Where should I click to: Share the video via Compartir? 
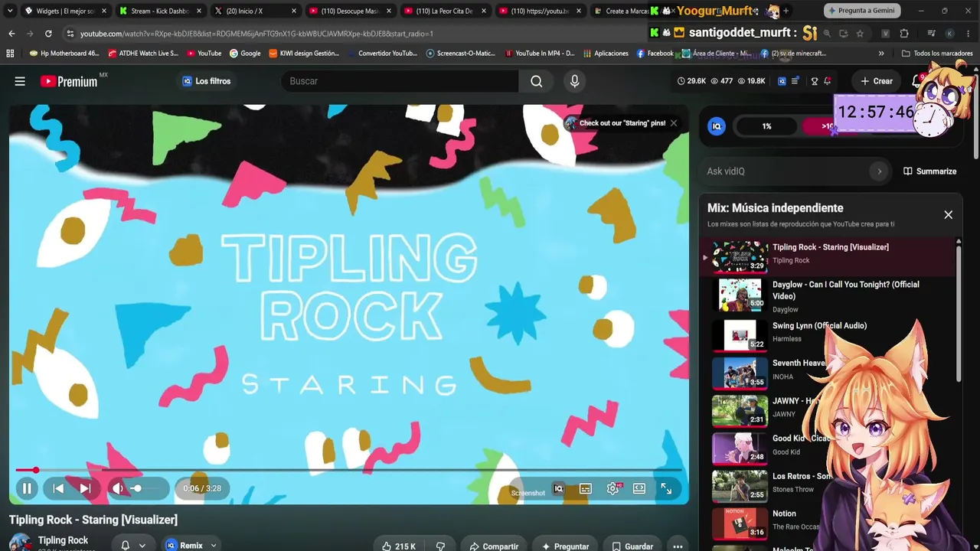tap(494, 546)
